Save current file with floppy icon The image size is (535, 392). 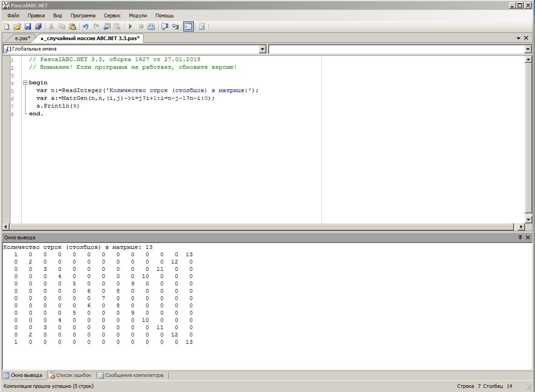tap(28, 26)
